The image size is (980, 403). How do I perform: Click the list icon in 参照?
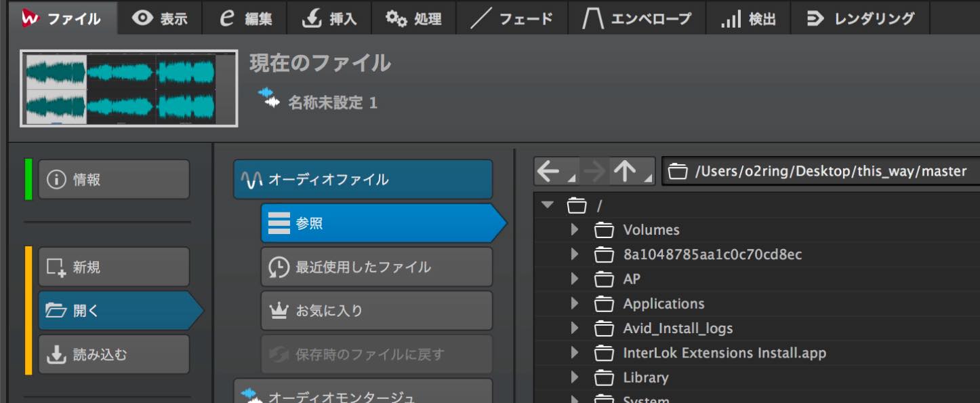279,223
